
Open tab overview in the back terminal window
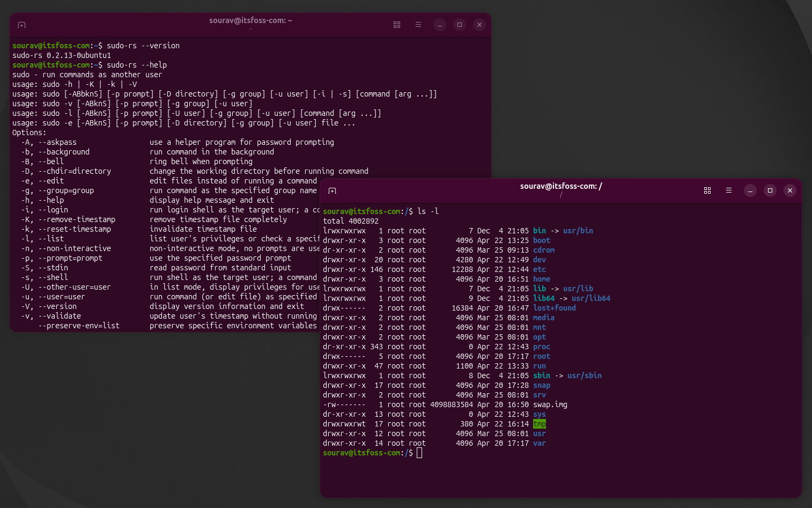[x=397, y=25]
